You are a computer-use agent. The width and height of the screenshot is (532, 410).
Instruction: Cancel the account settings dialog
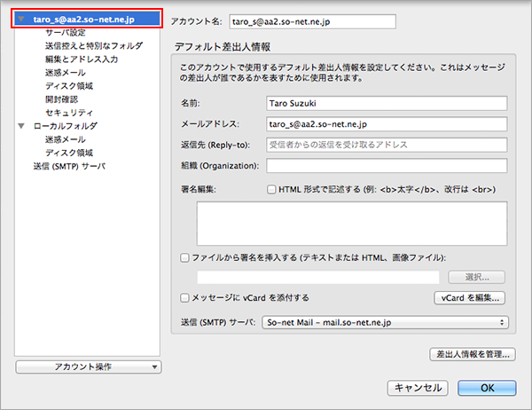pyautogui.click(x=418, y=387)
